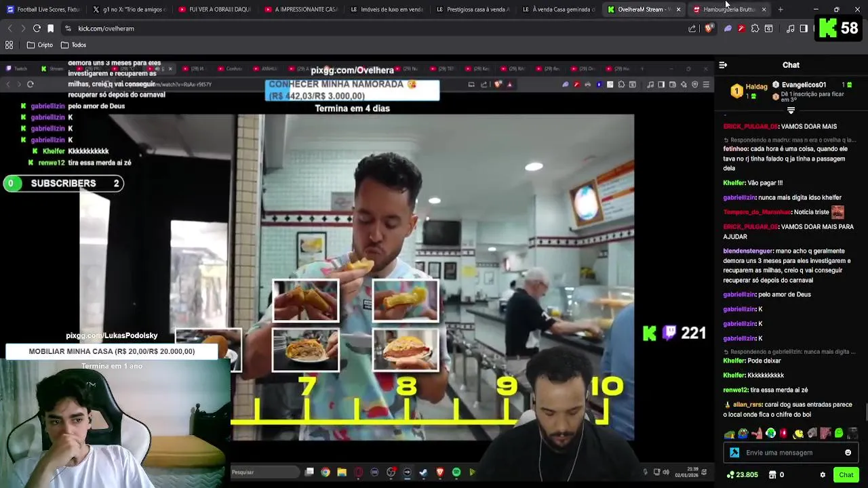This screenshot has height=488, width=868.
Task: Share this page via the share icon
Action: pyautogui.click(x=692, y=28)
